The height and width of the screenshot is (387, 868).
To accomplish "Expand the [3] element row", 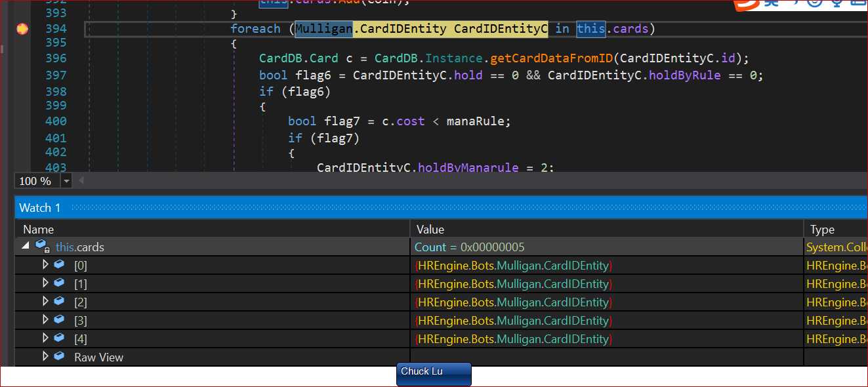I will click(45, 319).
